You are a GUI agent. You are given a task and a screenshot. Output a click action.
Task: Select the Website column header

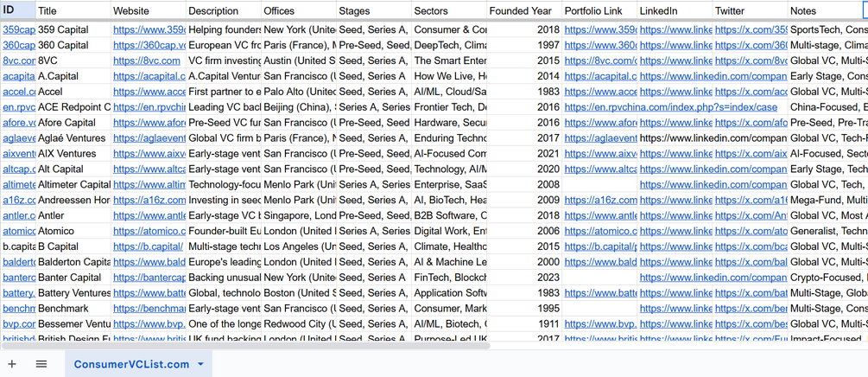[149, 10]
